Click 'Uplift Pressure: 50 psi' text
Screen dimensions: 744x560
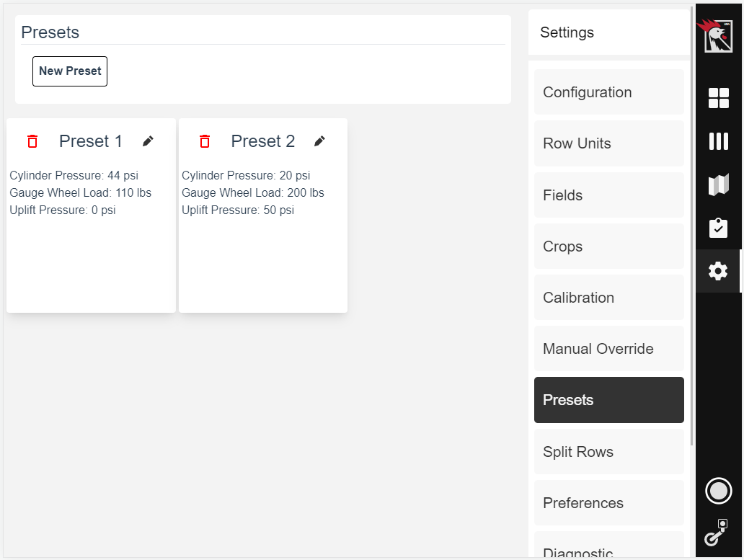238,210
